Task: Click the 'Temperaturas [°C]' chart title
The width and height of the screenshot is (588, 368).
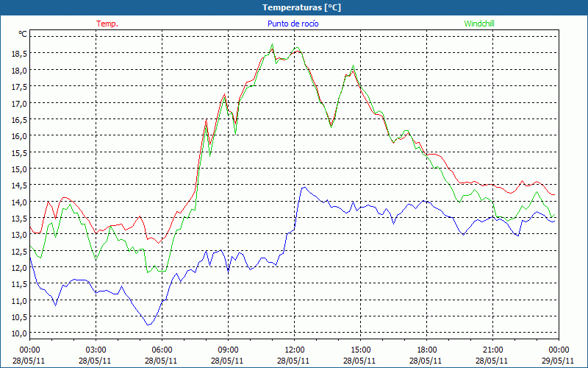Action: [x=301, y=7]
